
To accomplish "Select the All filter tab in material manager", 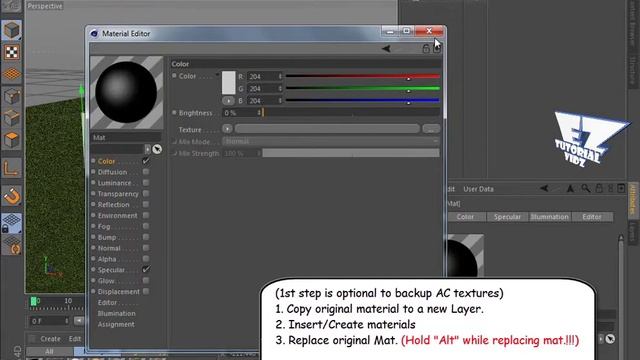I will click(x=49, y=351).
